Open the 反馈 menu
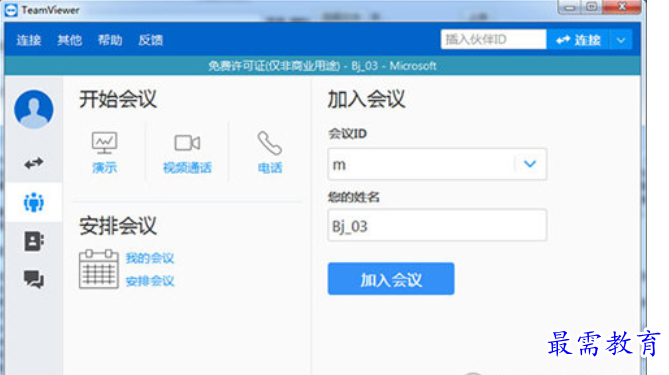This screenshot has width=669, height=375. click(x=151, y=40)
